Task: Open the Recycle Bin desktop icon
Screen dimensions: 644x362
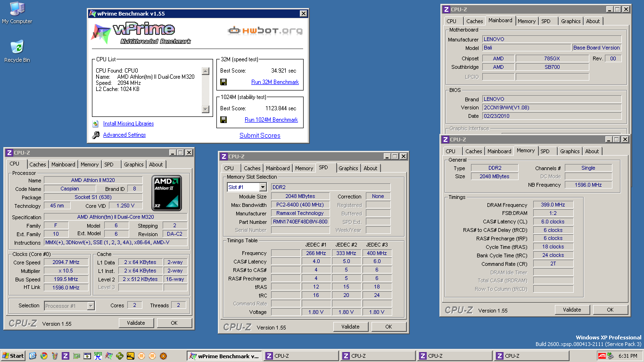Action: click(17, 51)
